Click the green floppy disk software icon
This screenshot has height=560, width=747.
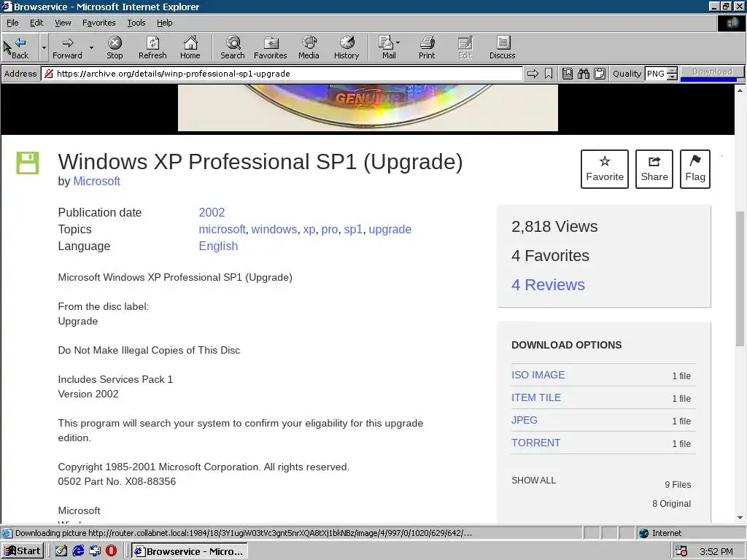pos(28,163)
